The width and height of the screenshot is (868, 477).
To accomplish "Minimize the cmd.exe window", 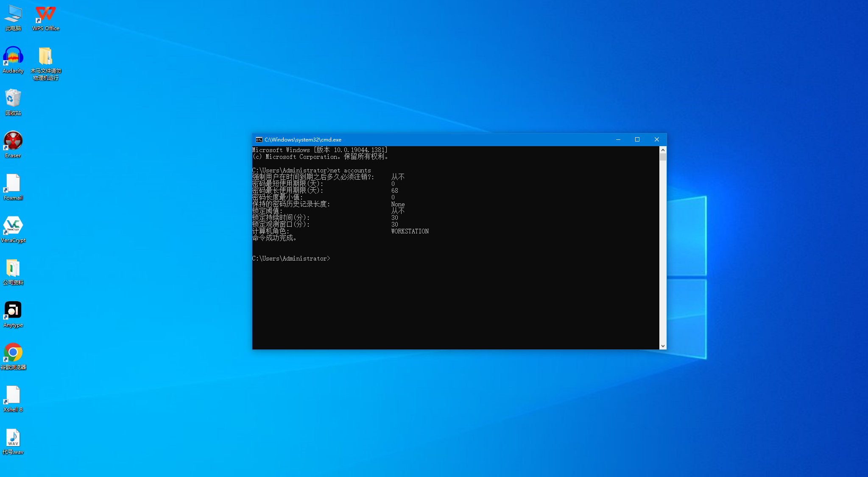I will (618, 139).
